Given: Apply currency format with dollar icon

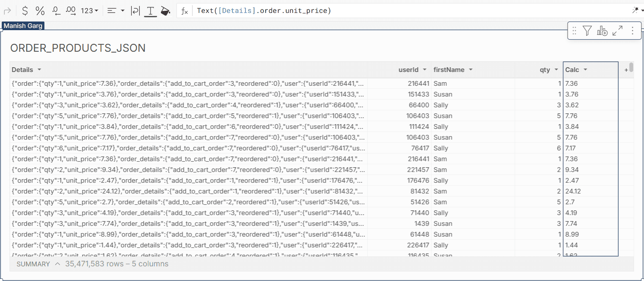Looking at the screenshot, I should [25, 11].
